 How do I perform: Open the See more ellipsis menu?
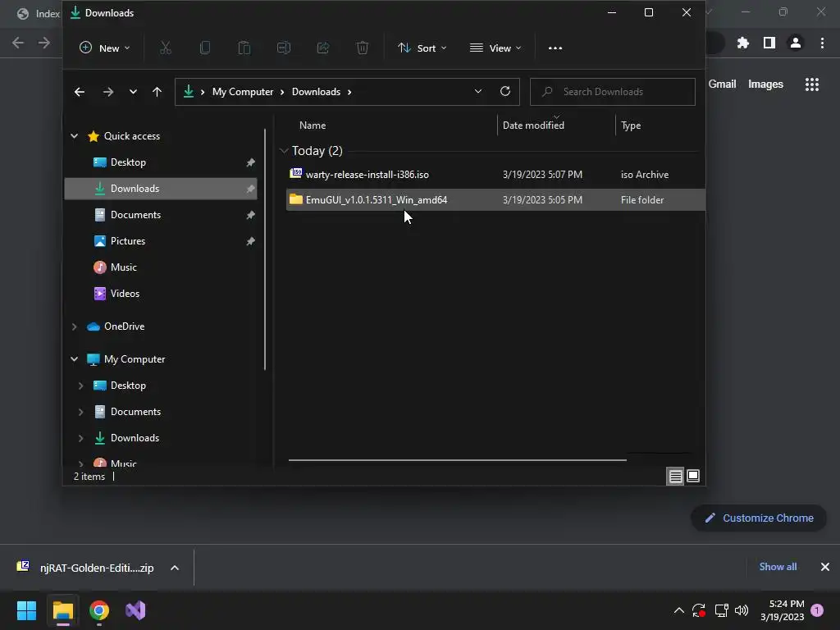[555, 48]
